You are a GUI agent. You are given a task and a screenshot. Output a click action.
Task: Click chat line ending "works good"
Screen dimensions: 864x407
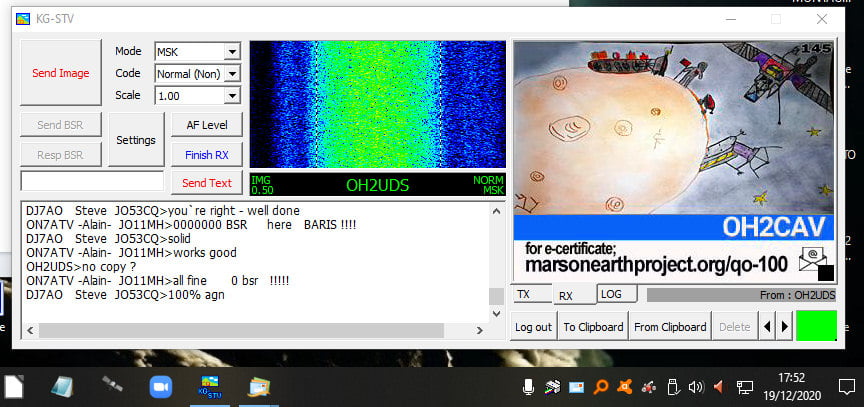pos(131,253)
